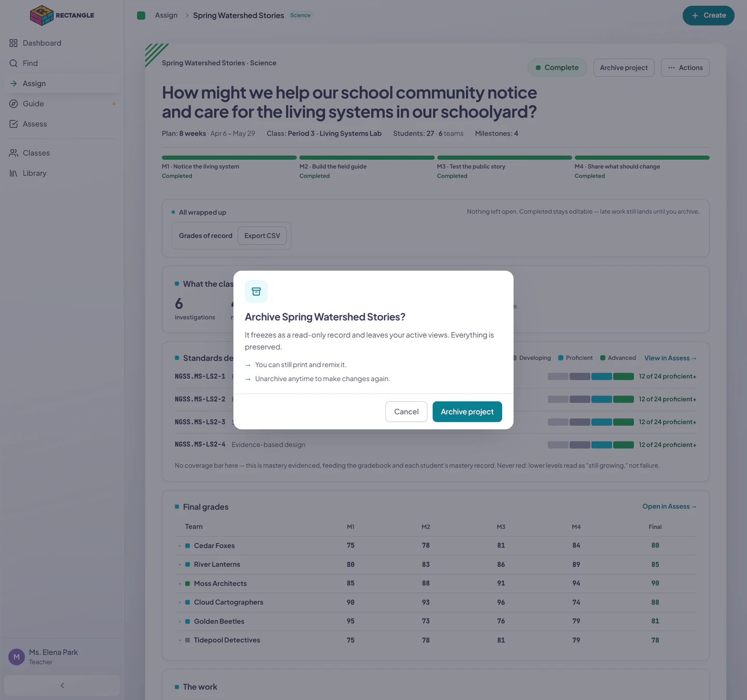Expand the River Lanterns team row
This screenshot has height=700, width=747.
point(180,565)
